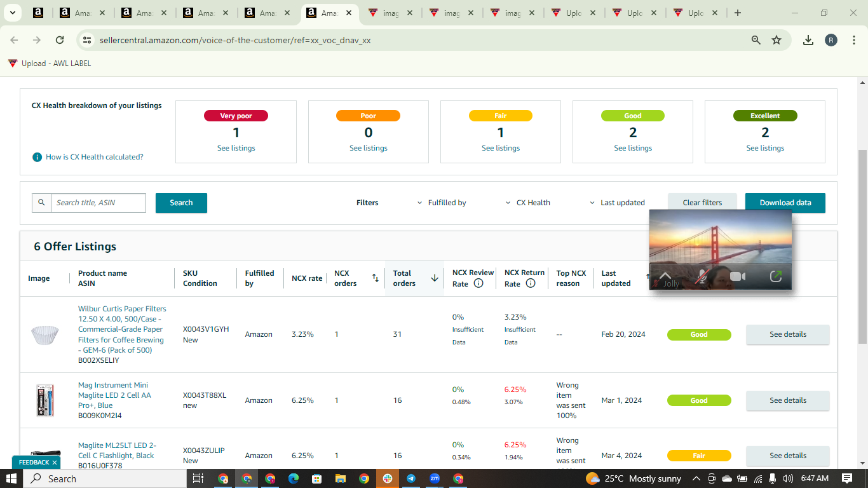Show hidden system tray icons
Image resolution: width=868 pixels, height=488 pixels.
pyautogui.click(x=696, y=478)
